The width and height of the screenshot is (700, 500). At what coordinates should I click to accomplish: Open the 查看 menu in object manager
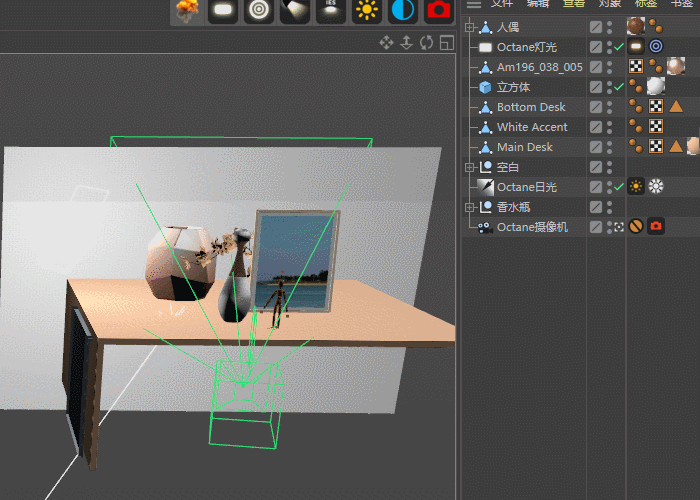(x=574, y=4)
